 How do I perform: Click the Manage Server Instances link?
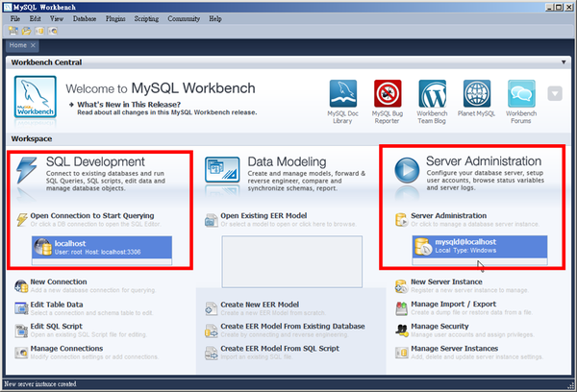point(455,348)
